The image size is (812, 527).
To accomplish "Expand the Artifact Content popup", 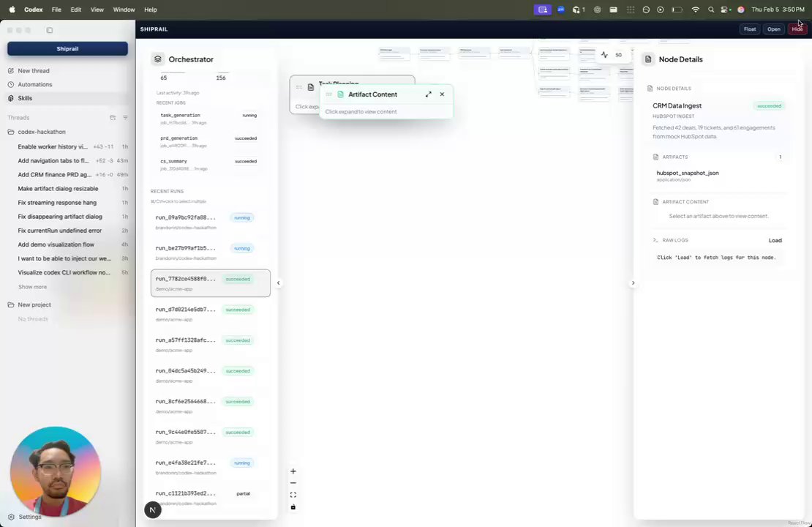I will (428, 94).
